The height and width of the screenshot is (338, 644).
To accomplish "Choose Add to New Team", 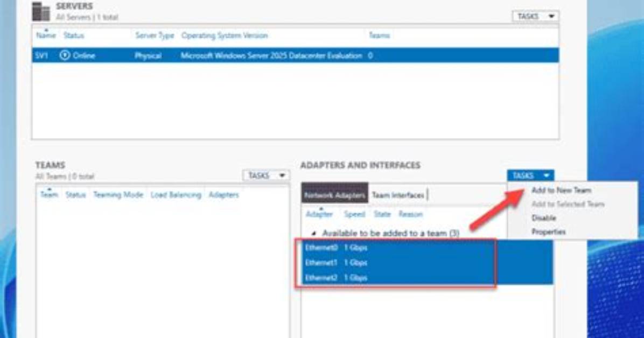I will click(x=561, y=190).
